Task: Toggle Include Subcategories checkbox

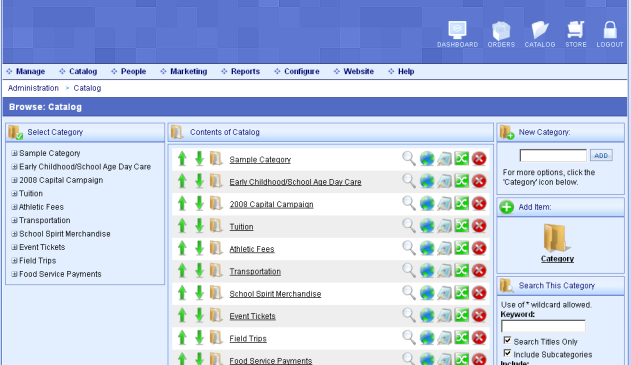Action: point(507,353)
